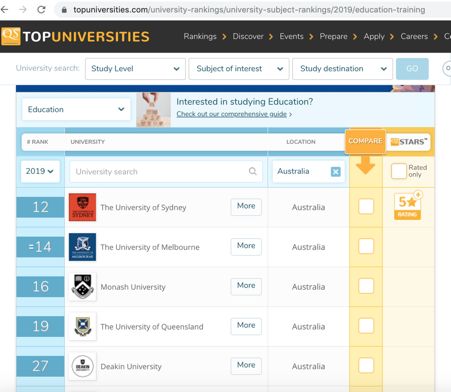Reload the page with browser refresh icon
The width and height of the screenshot is (451, 392).
tap(41, 10)
